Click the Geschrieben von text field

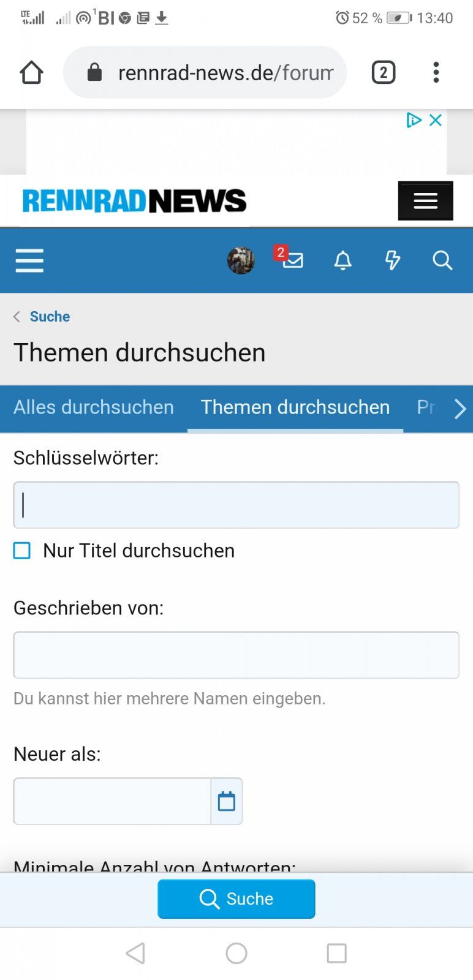(x=236, y=655)
